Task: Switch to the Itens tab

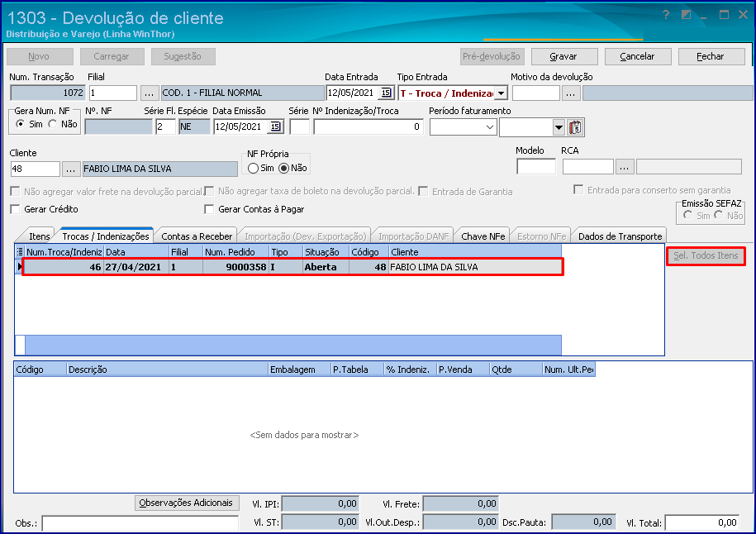Action: click(39, 236)
